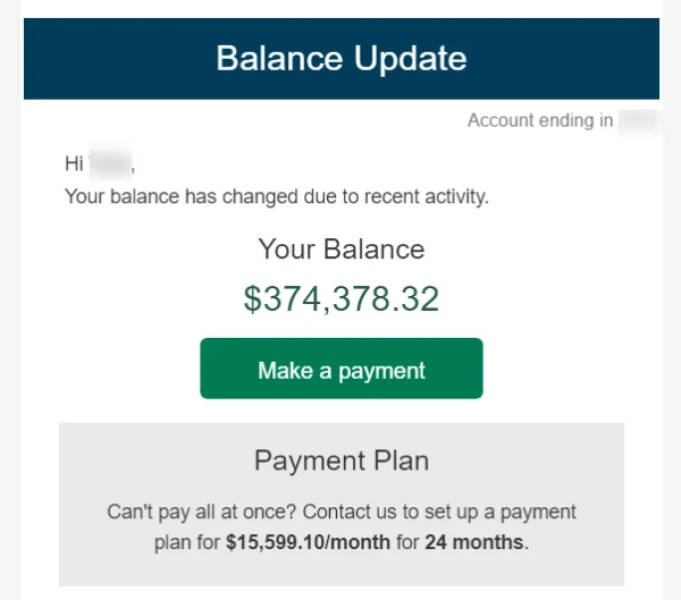Select the Balance Update header title

(x=341, y=58)
